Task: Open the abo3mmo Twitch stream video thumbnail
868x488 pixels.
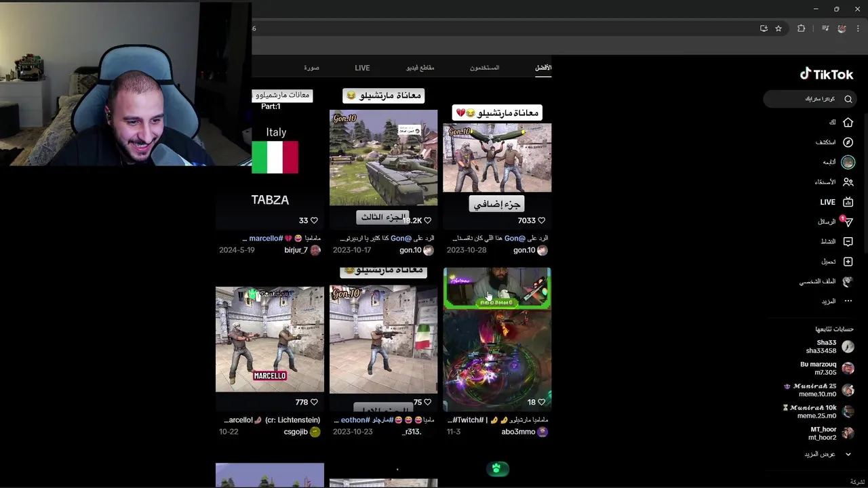Action: tap(497, 339)
